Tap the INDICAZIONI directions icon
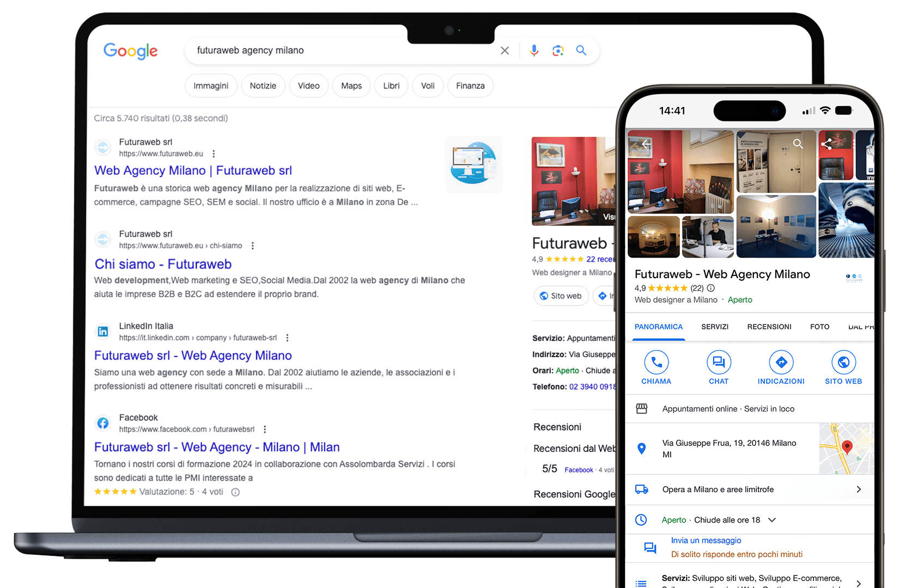Screen dimensions: 899x588 [x=781, y=362]
